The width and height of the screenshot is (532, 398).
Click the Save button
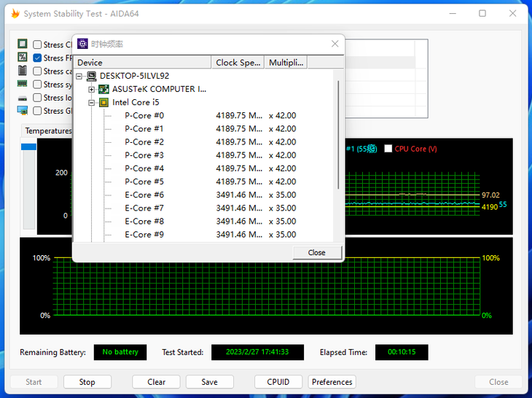(x=209, y=382)
